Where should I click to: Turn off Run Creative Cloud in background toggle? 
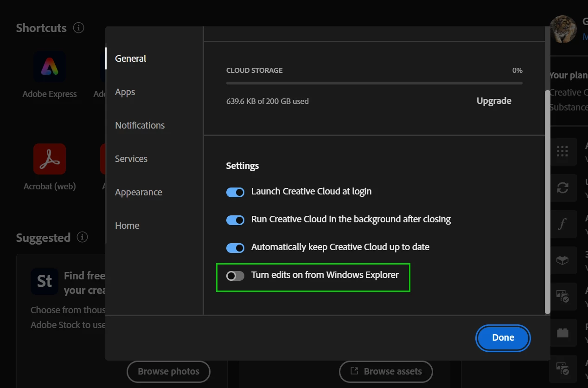click(x=235, y=220)
